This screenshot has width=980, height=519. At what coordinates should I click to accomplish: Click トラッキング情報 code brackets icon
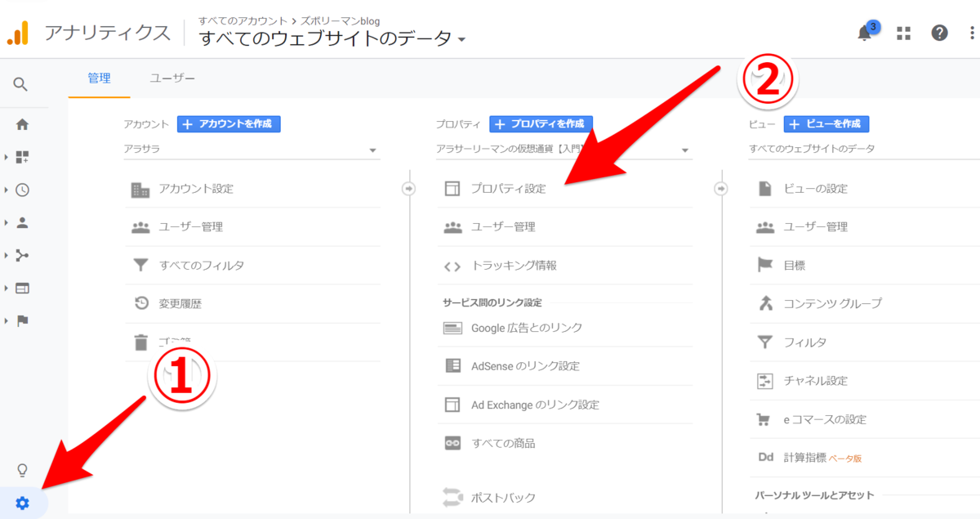452,266
